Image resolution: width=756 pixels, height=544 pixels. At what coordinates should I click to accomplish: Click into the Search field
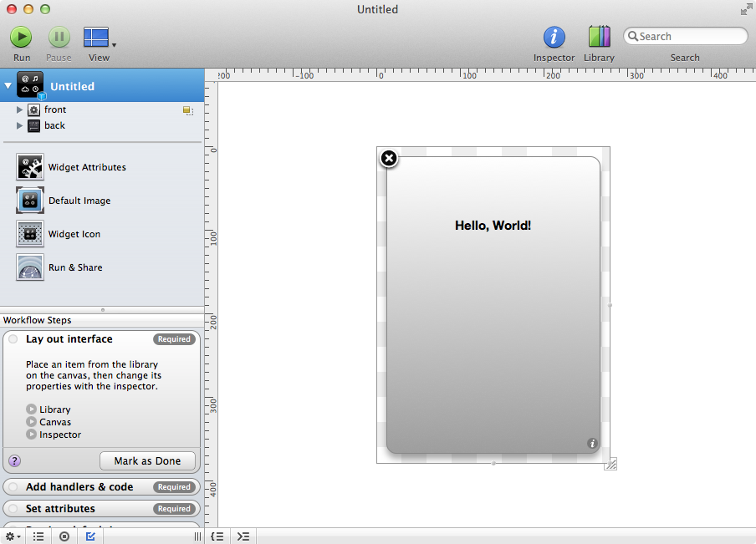[685, 36]
